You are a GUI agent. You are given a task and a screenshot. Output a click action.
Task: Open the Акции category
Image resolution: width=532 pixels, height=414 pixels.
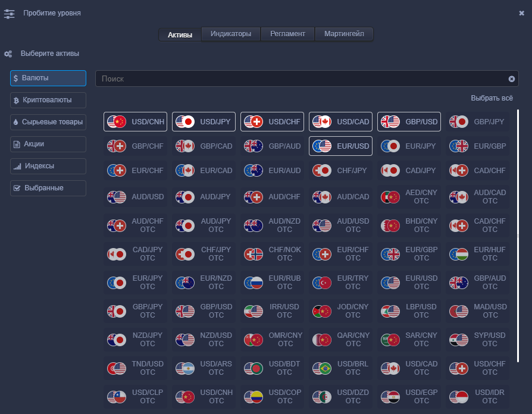(48, 144)
